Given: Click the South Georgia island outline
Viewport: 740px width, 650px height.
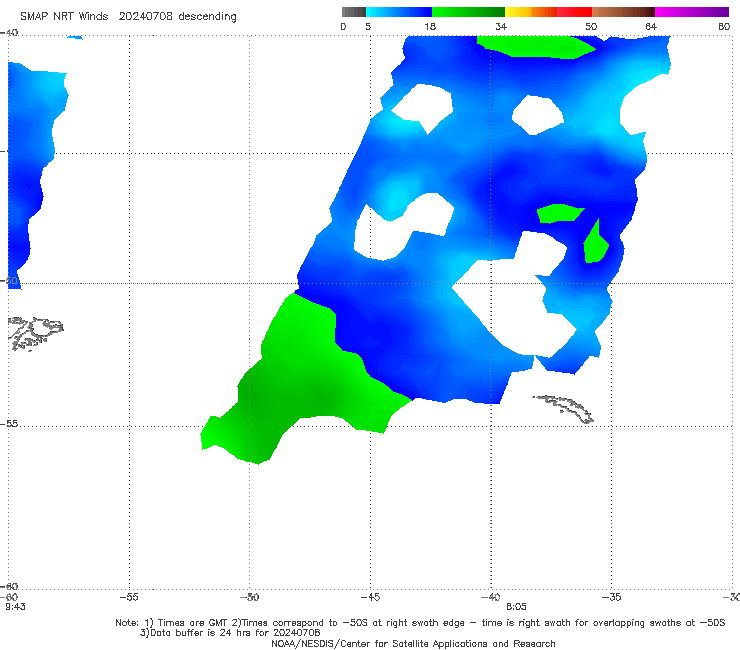Looking at the screenshot, I should pos(564,409).
